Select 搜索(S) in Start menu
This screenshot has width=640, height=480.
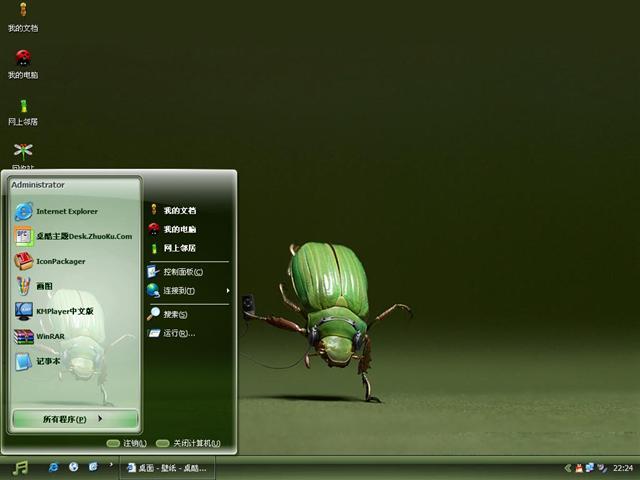[174, 314]
